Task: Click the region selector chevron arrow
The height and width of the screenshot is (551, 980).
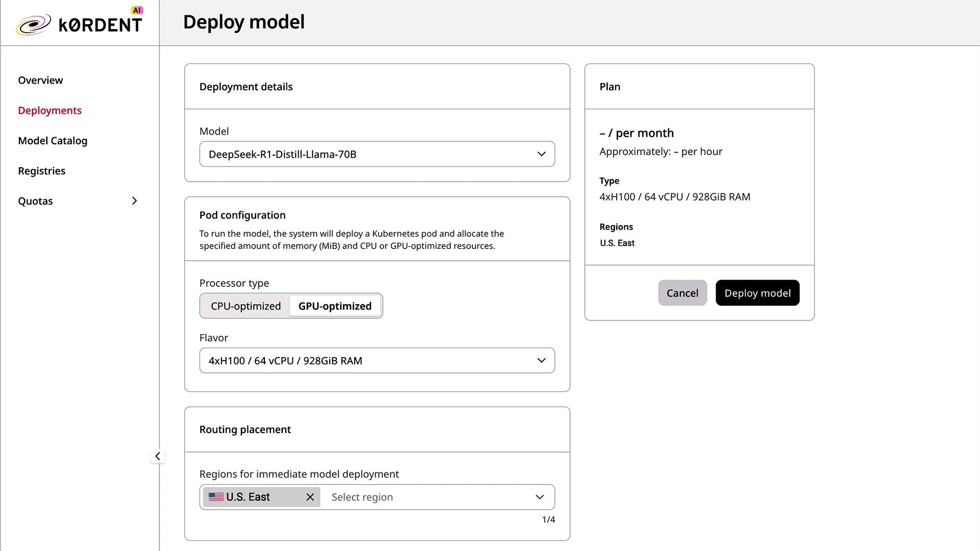Action: (540, 497)
